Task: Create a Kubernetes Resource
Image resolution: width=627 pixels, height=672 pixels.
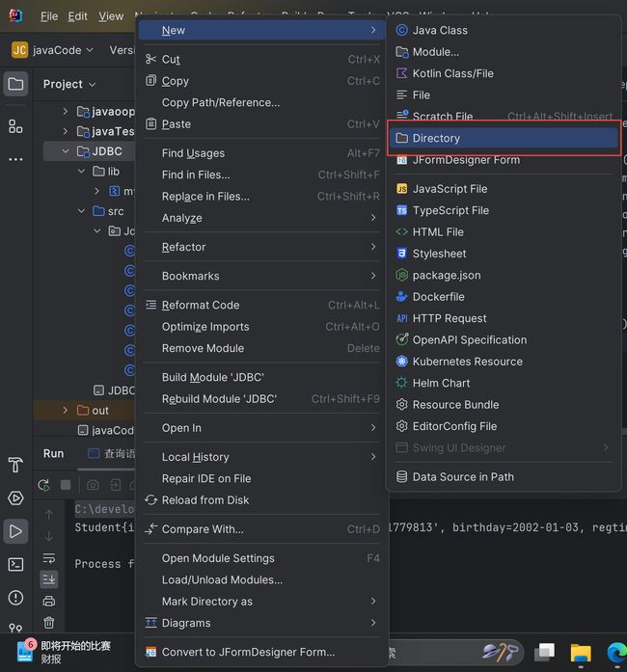Action: click(504, 362)
